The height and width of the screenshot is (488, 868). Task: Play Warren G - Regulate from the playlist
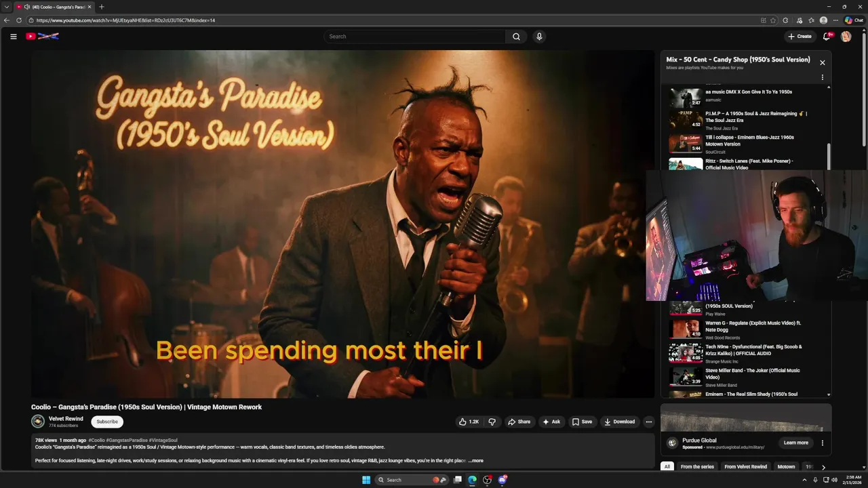[x=749, y=329]
